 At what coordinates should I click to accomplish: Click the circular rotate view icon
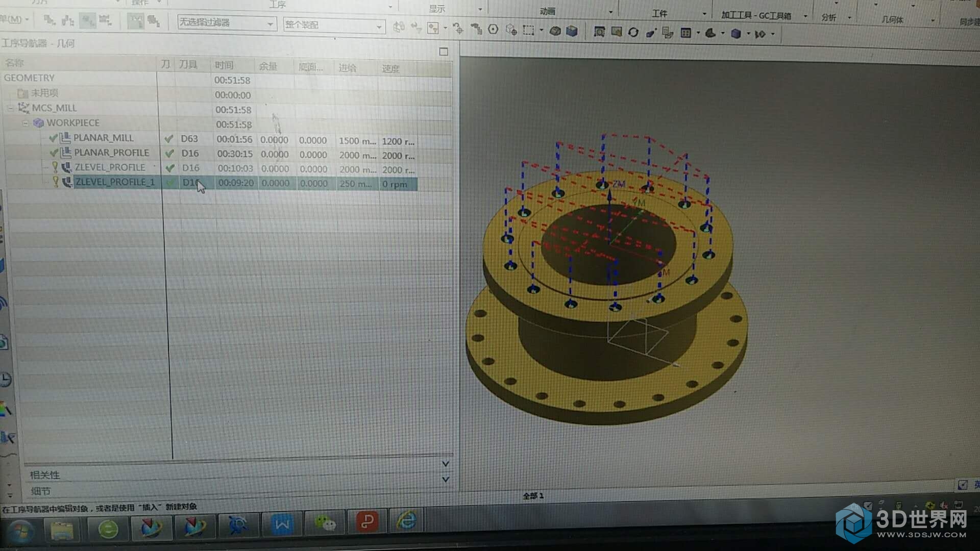(x=633, y=32)
